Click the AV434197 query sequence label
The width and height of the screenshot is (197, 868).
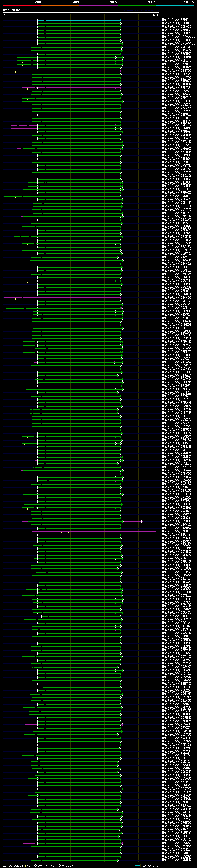click(11, 10)
